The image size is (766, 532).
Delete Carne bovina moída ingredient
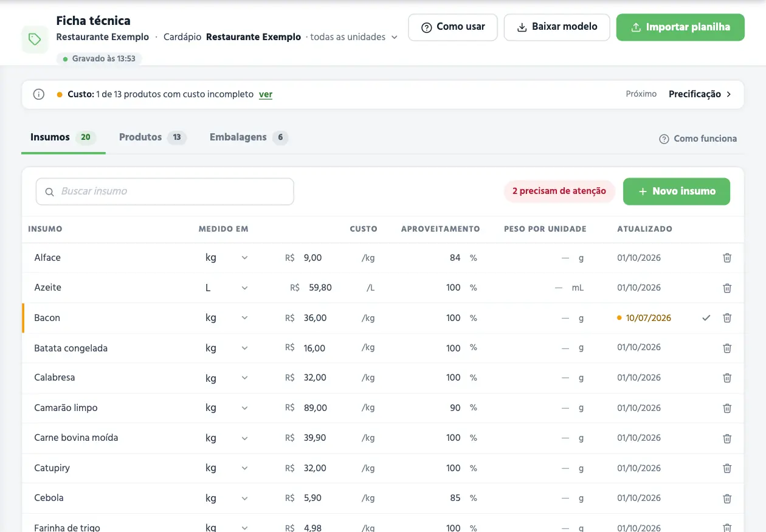pyautogui.click(x=727, y=438)
